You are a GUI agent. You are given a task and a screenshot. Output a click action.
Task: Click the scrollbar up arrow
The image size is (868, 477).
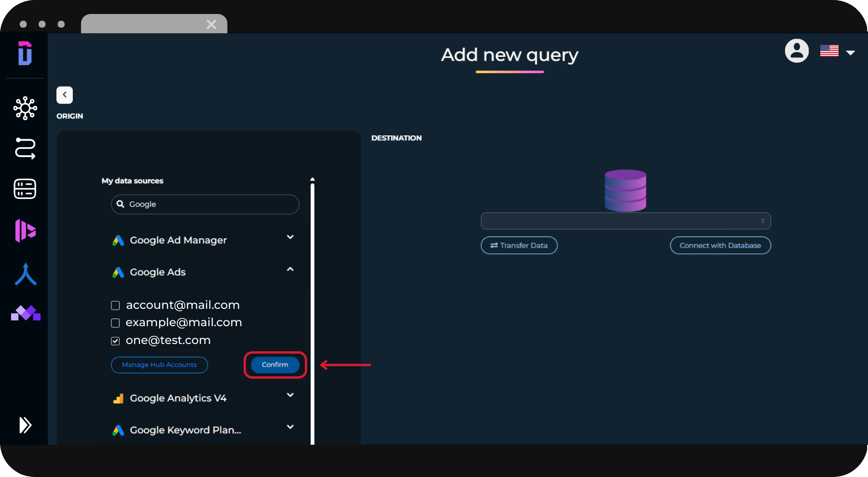pos(312,179)
